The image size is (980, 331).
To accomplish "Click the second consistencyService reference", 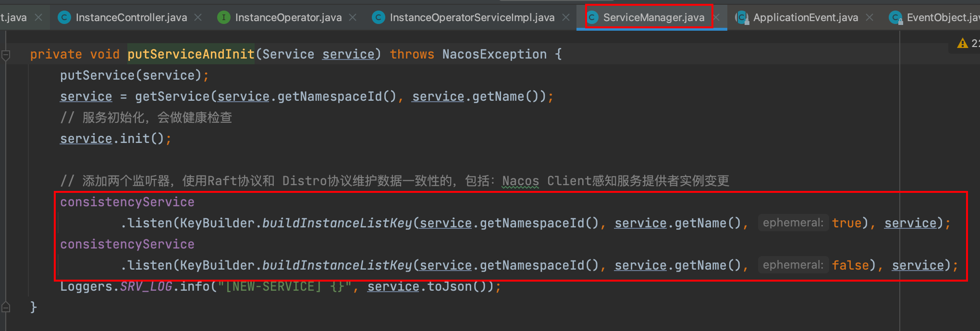I will pyautogui.click(x=127, y=244).
